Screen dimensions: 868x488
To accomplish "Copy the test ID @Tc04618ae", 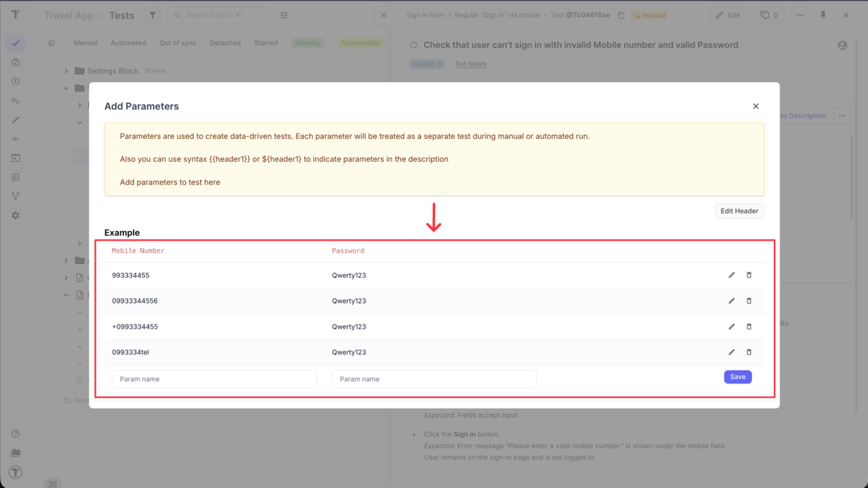I will click(621, 14).
